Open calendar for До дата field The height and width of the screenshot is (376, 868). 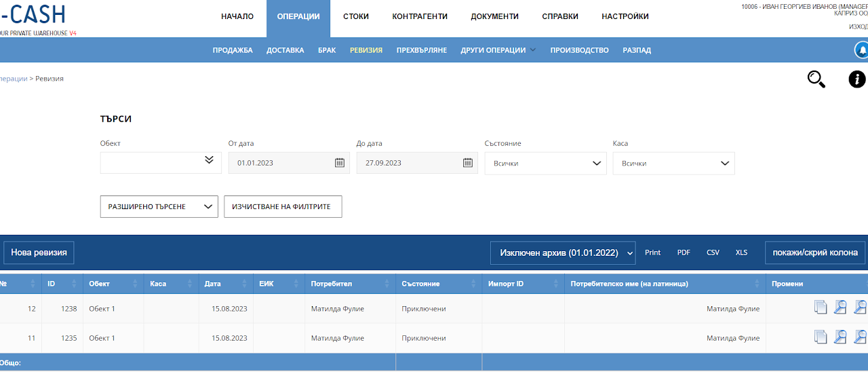point(468,163)
